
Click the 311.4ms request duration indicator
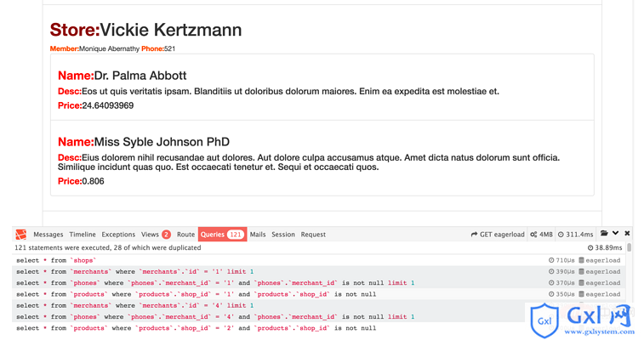coord(575,235)
